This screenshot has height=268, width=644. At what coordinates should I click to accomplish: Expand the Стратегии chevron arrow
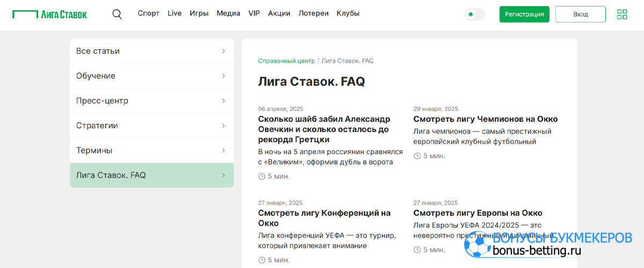pos(223,125)
